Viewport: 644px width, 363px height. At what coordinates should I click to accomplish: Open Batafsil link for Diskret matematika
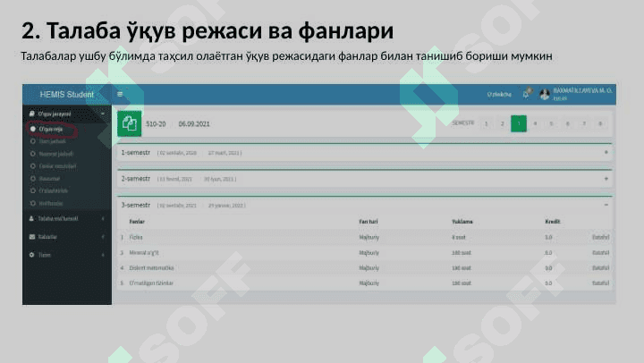pos(600,268)
